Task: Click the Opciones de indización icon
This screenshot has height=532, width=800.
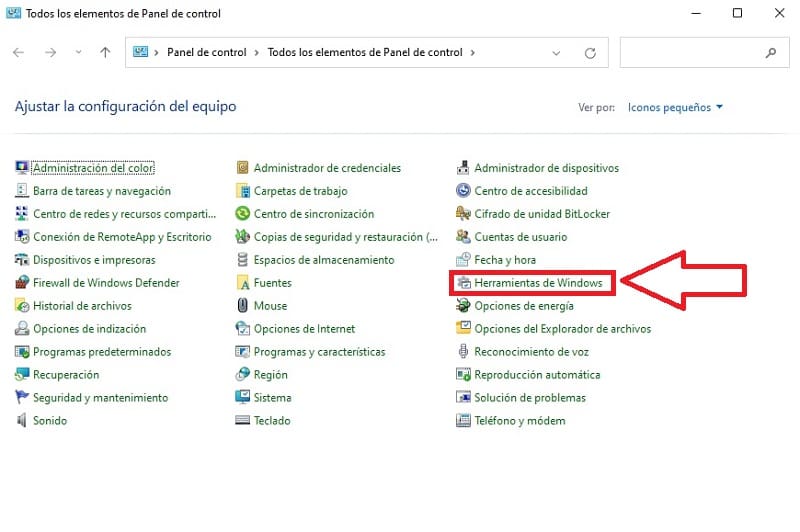Action: 21,328
